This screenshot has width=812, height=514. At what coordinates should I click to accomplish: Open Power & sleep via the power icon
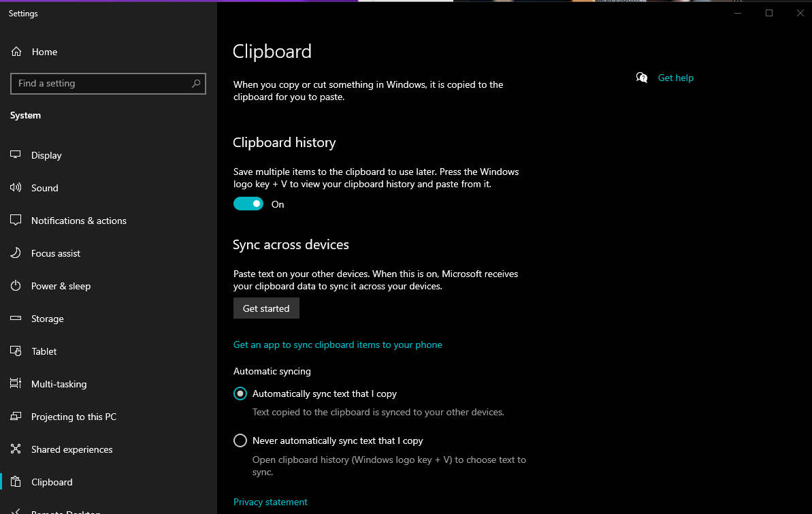(16, 286)
